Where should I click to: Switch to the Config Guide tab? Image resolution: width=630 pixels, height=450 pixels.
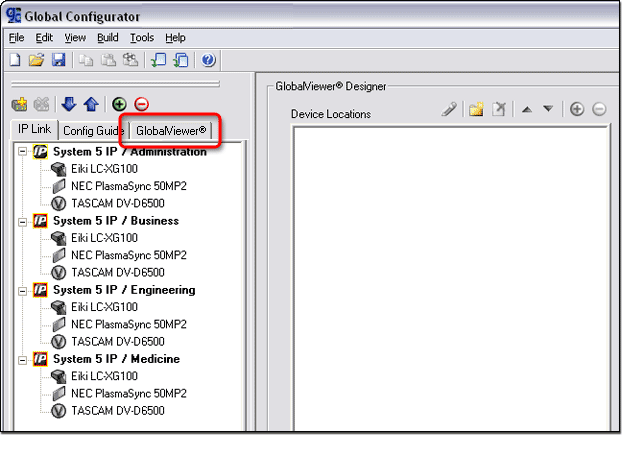click(93, 130)
